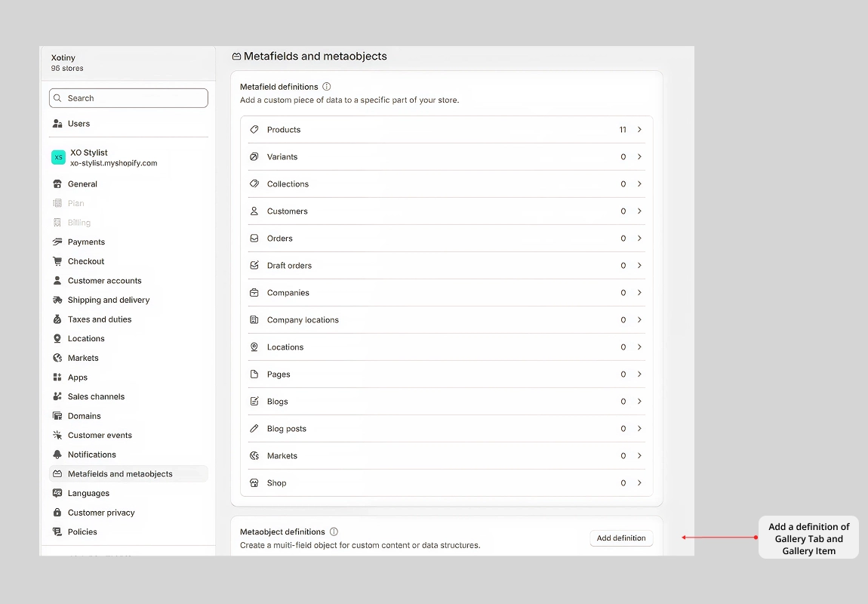Click the Notifications bell icon
Screen dimensions: 868x604
(57, 455)
